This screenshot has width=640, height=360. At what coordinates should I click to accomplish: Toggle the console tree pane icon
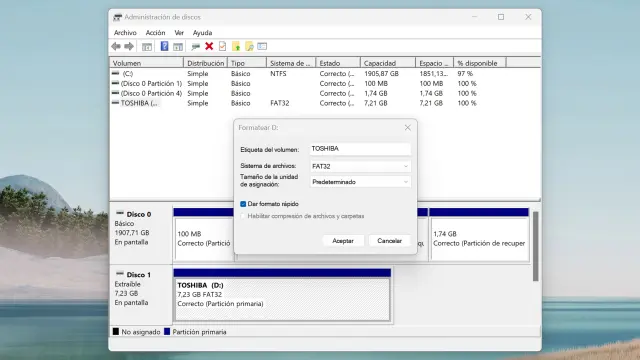pos(147,47)
